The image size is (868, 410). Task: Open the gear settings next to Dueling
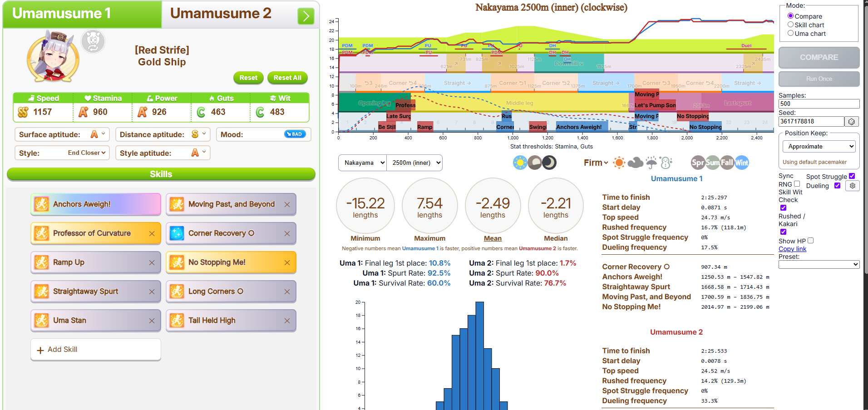pos(853,186)
